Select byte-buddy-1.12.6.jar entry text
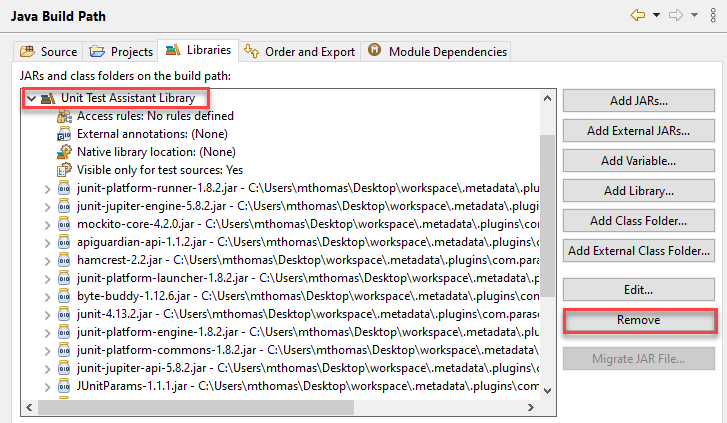Image resolution: width=727 pixels, height=423 pixels. [x=308, y=296]
